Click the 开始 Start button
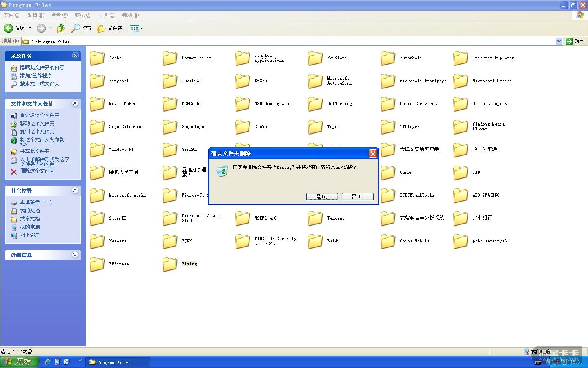This screenshot has height=368, width=588. point(19,362)
